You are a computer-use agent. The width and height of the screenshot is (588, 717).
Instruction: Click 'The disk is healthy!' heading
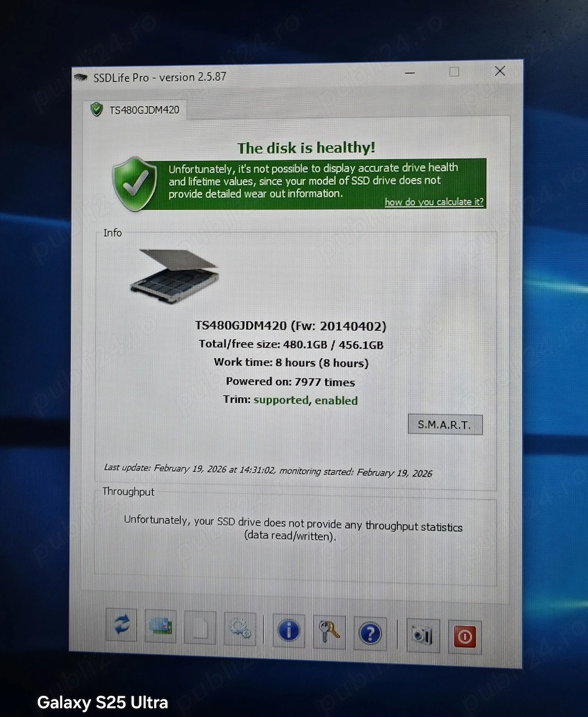click(x=306, y=148)
